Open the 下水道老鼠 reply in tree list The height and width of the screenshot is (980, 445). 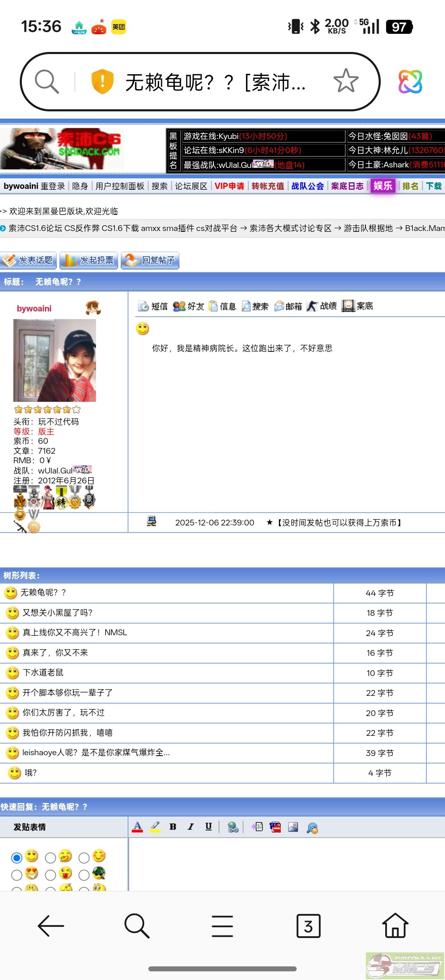(43, 673)
